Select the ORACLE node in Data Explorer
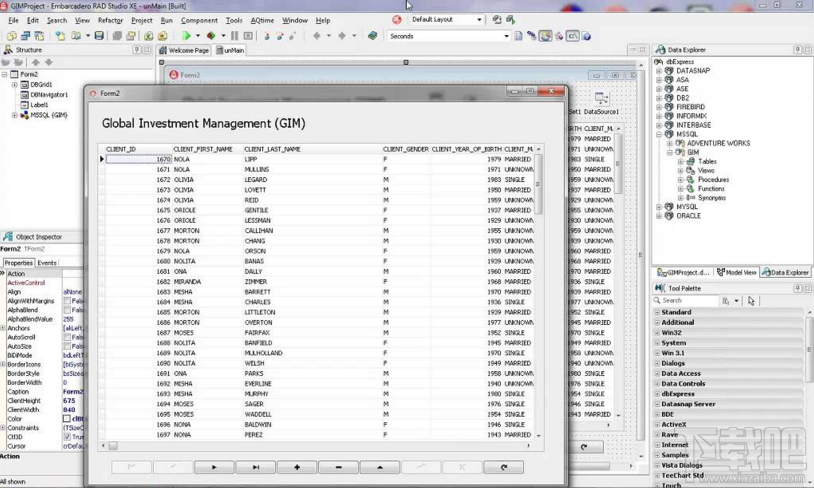The width and height of the screenshot is (814, 488). tap(688, 216)
